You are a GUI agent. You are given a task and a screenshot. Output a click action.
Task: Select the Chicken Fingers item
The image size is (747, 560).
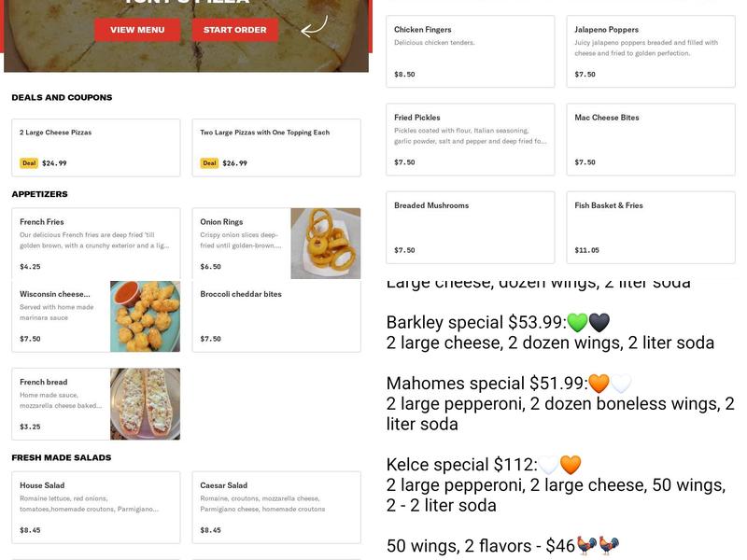(x=470, y=51)
